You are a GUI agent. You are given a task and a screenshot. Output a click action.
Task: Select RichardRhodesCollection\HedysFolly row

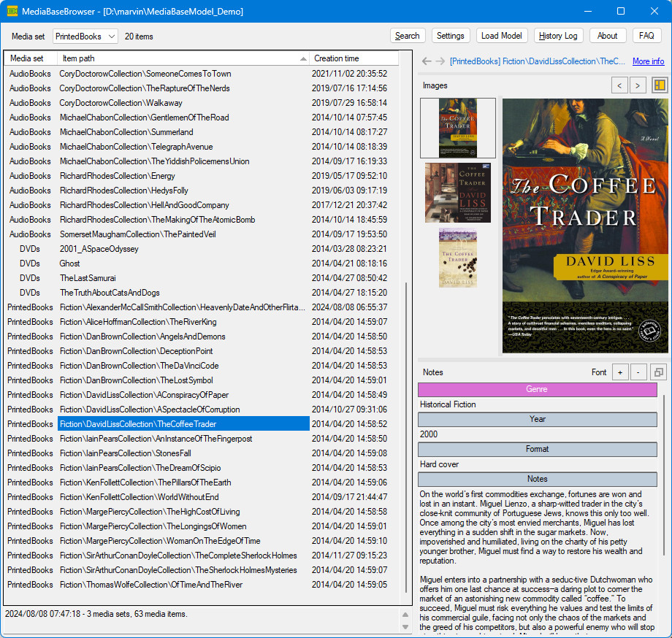[x=201, y=190]
